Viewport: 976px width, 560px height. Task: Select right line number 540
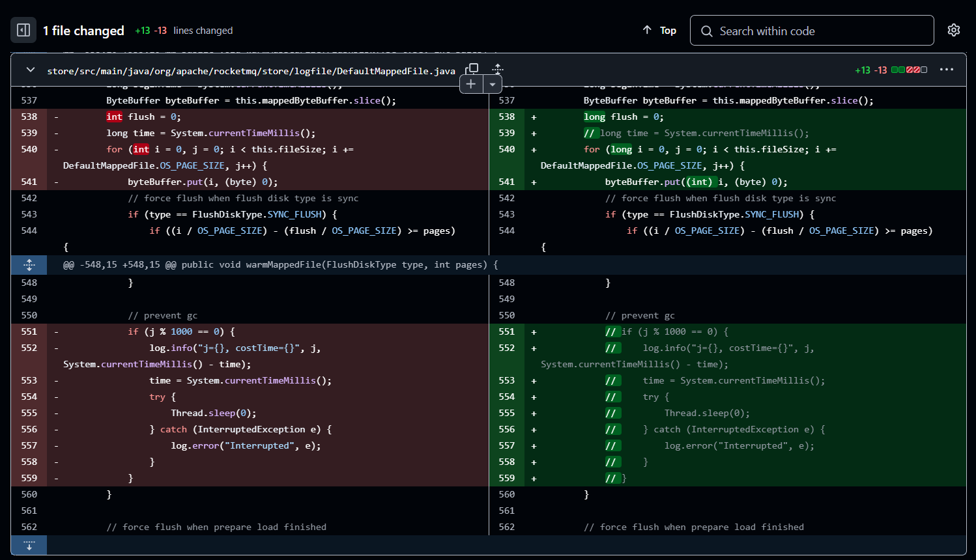[x=507, y=149]
